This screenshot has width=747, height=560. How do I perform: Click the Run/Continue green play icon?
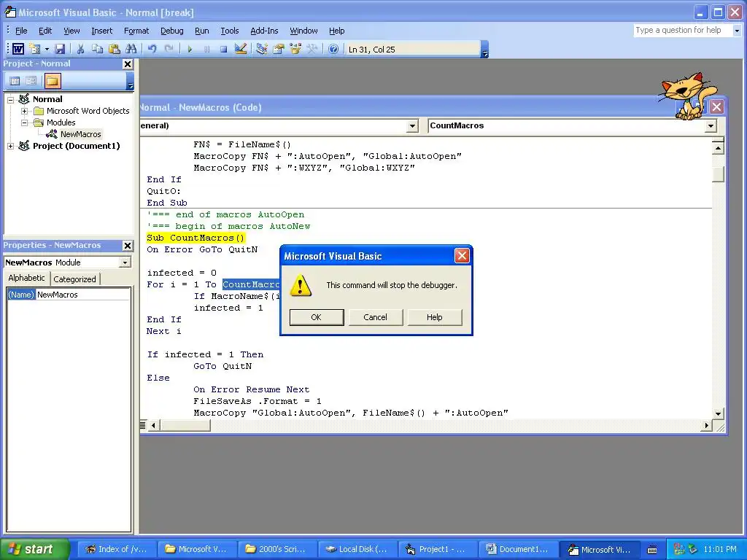(190, 49)
